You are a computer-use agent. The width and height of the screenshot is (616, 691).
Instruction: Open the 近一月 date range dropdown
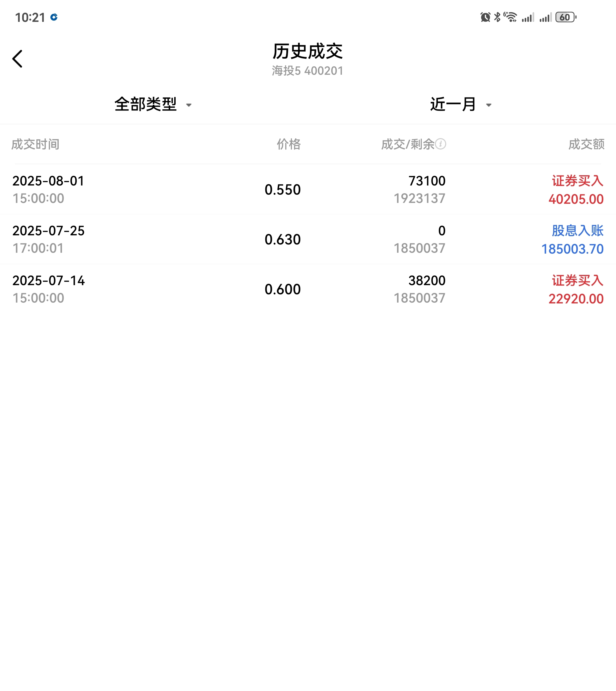(x=461, y=104)
